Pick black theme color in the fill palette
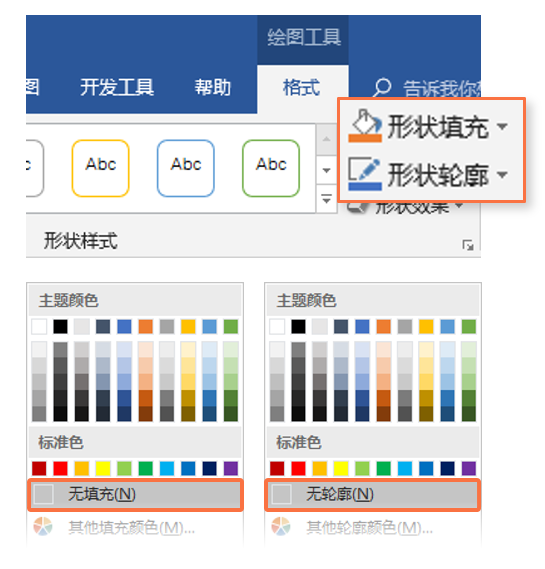Image resolution: width=545 pixels, height=569 pixels. (x=61, y=327)
